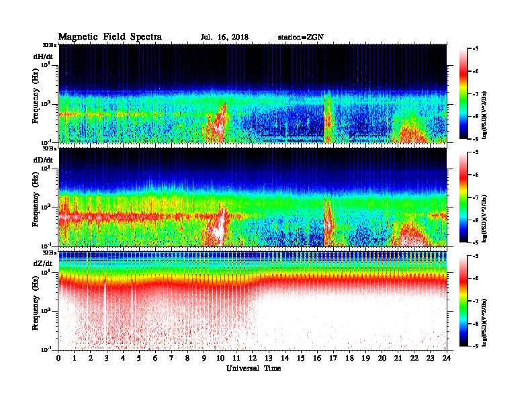Viewport: 532px width, 411px height.
Task: Click hour tick label '5' on time axis
Action: (x=139, y=359)
